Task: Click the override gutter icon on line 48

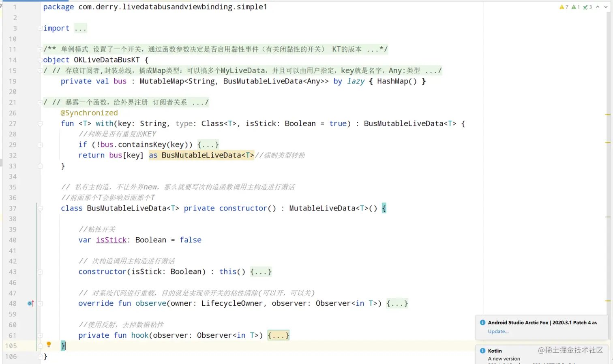Action: click(x=30, y=303)
